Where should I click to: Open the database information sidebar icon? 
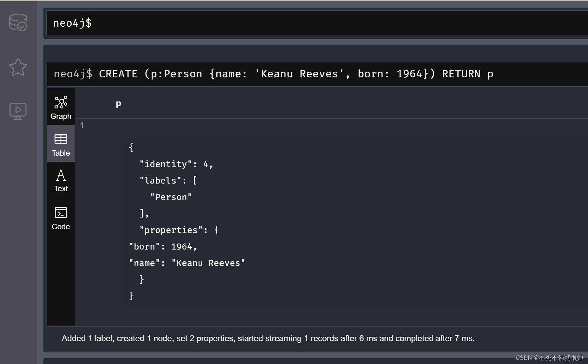coord(18,23)
